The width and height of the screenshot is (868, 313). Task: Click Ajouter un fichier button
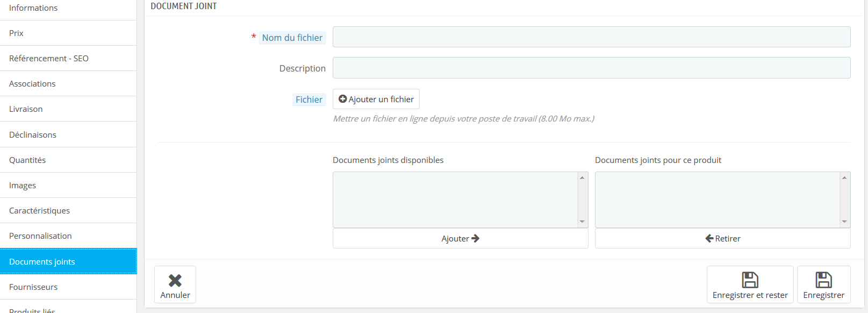click(x=376, y=99)
